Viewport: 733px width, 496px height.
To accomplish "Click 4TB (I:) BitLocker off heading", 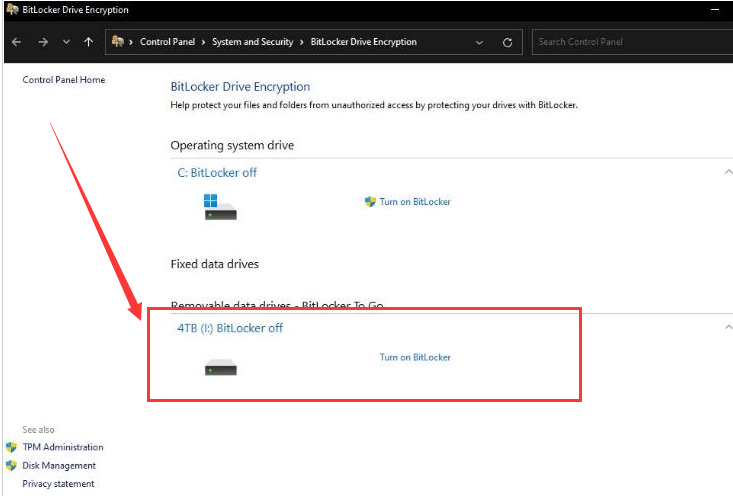I will click(x=230, y=328).
